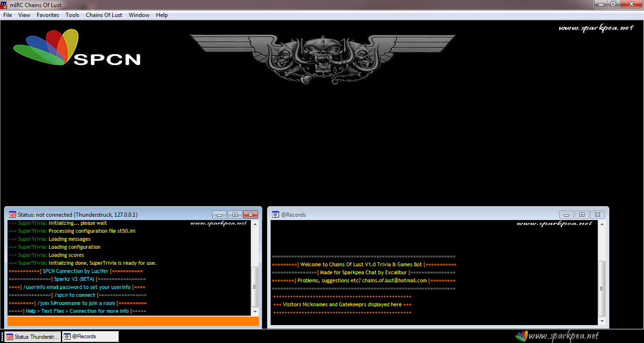
Task: Close the @Records window
Action: (598, 214)
